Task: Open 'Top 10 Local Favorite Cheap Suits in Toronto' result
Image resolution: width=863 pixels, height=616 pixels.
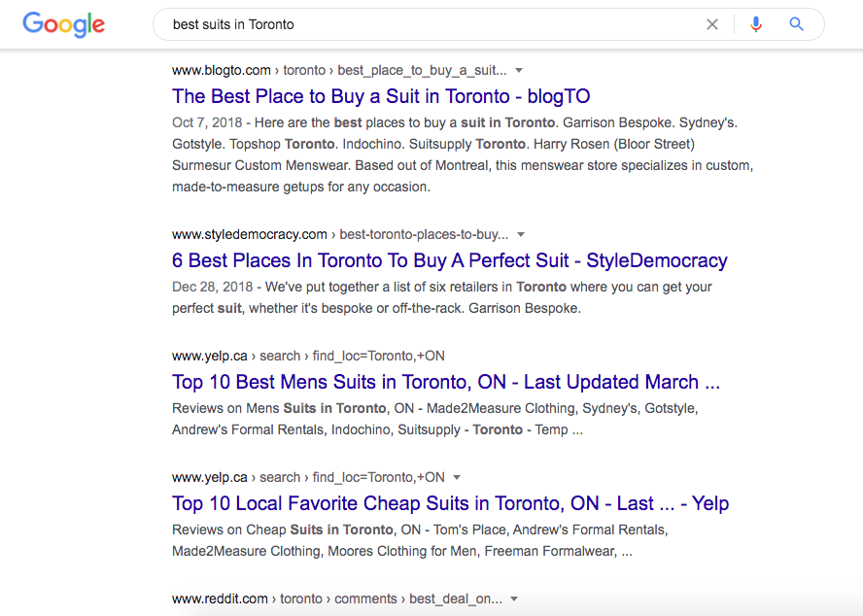Action: coord(450,503)
